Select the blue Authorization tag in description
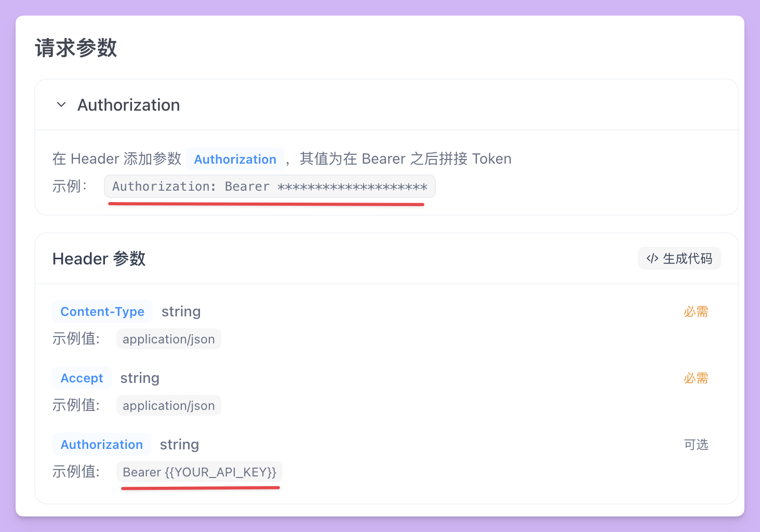Screen dimensions: 760x532 (x=235, y=159)
